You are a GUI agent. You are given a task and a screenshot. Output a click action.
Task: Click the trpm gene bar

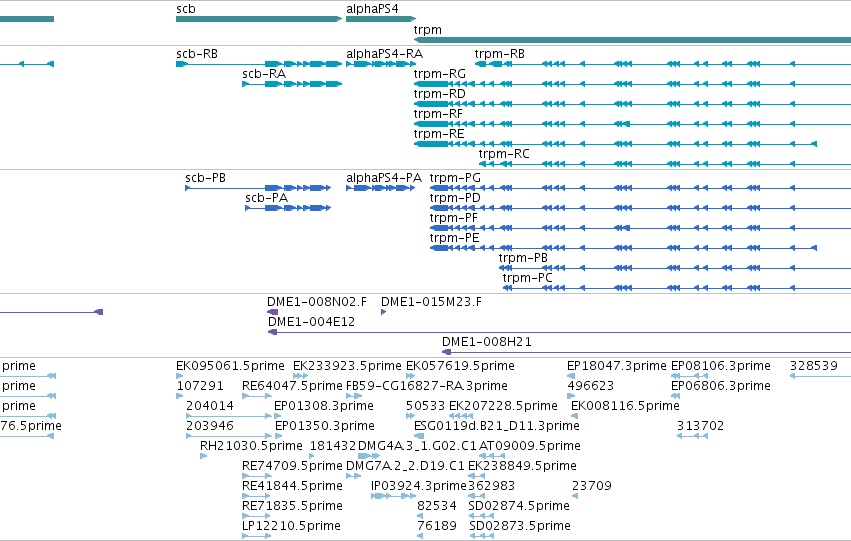pyautogui.click(x=632, y=40)
